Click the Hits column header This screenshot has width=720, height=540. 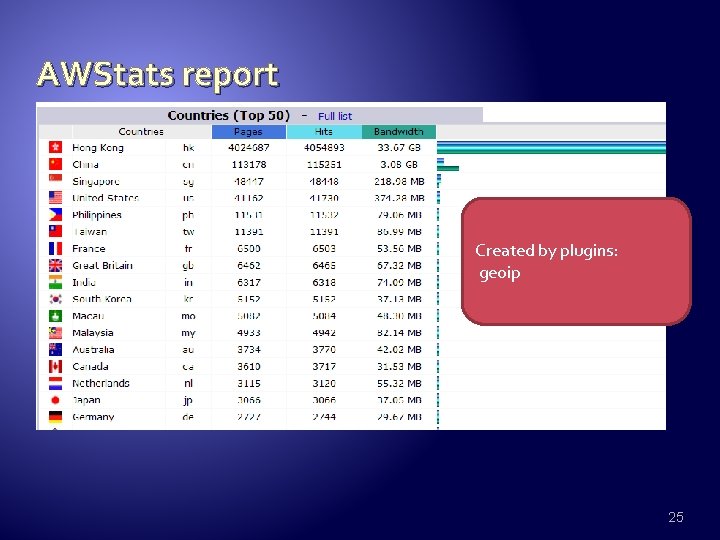(324, 132)
